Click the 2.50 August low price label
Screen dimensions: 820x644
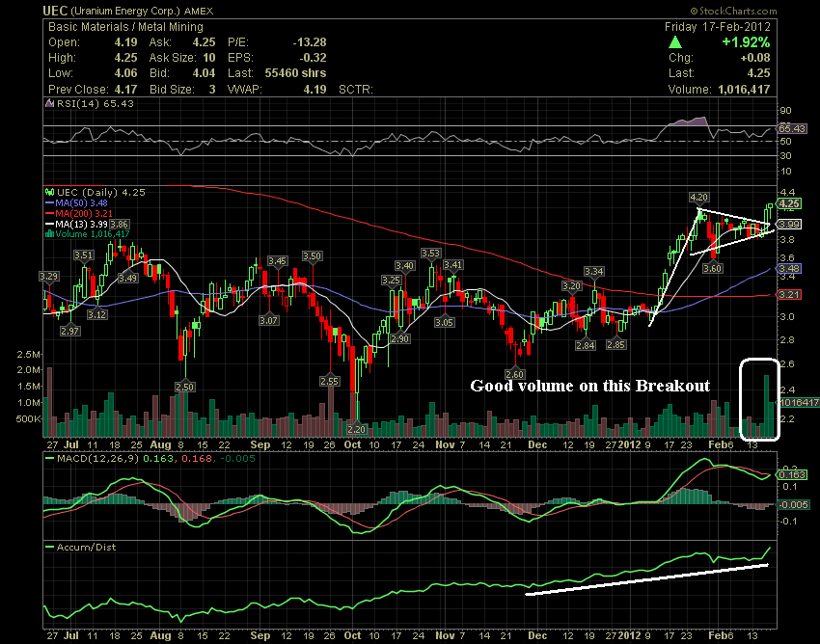tap(184, 388)
